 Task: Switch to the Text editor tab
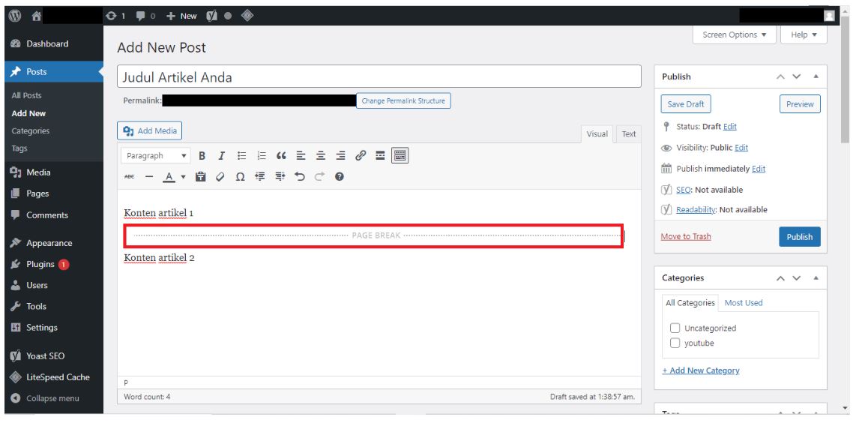pos(628,134)
